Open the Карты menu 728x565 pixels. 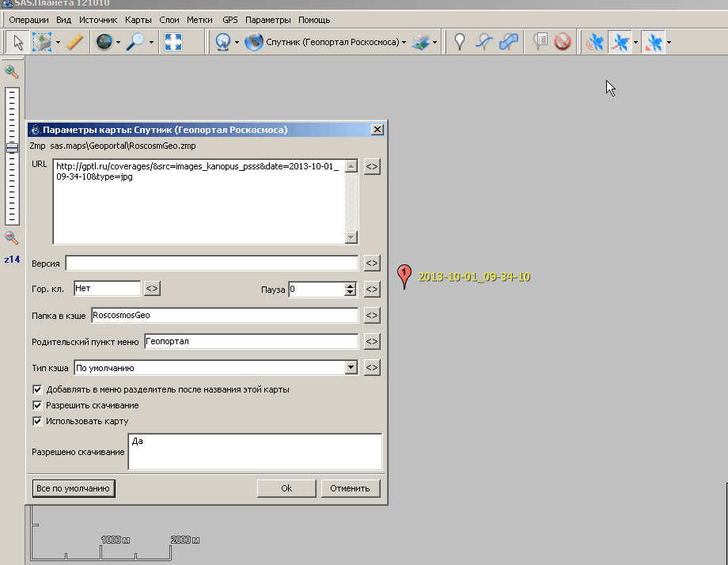[138, 20]
